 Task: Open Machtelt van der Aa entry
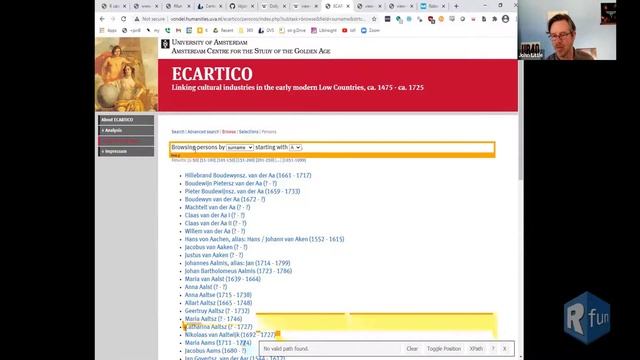(217, 207)
